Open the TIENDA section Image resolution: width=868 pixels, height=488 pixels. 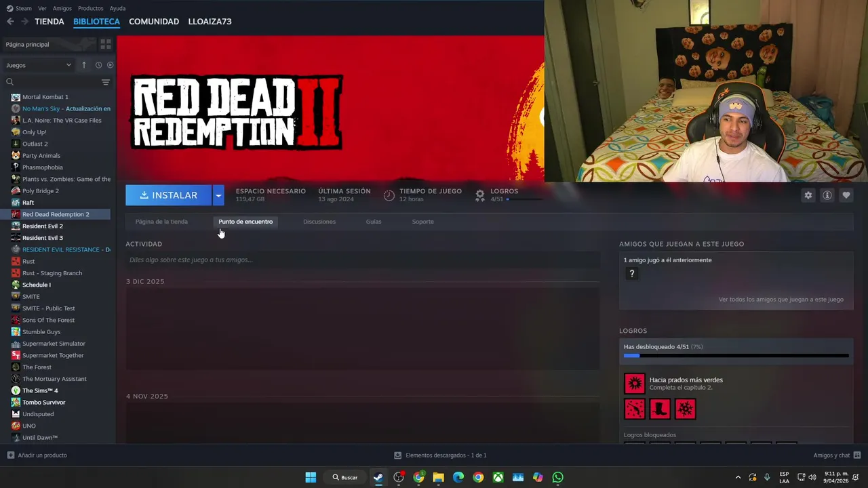point(50,22)
